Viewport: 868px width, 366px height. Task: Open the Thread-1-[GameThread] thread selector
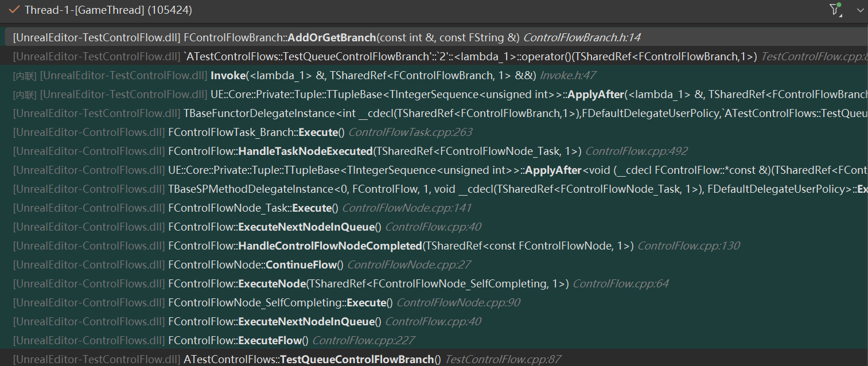tap(108, 10)
